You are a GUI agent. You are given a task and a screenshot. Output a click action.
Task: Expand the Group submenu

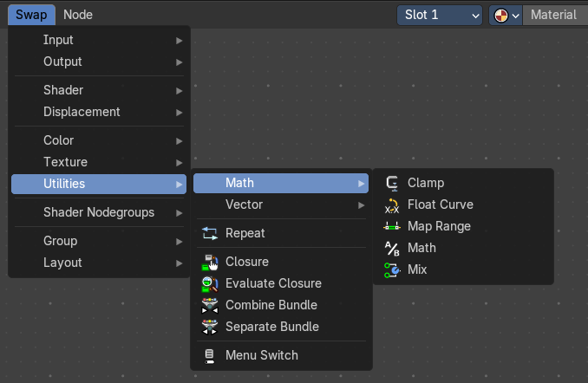click(x=99, y=241)
